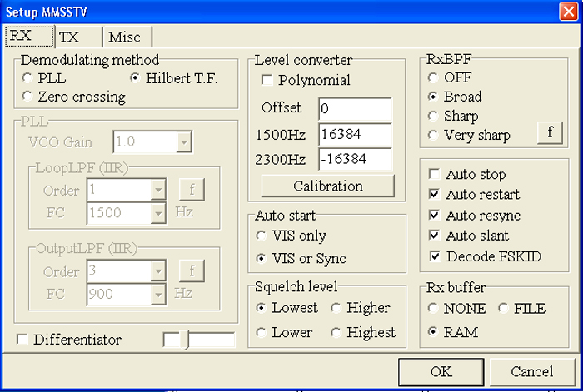Click the OutputLPF f button
The image size is (583, 392).
[x=192, y=270]
